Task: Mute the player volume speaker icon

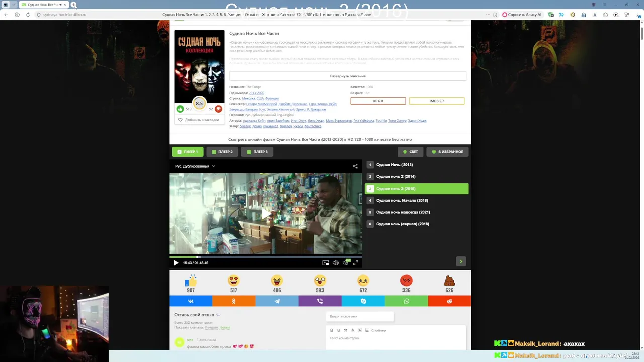Action: (x=336, y=263)
